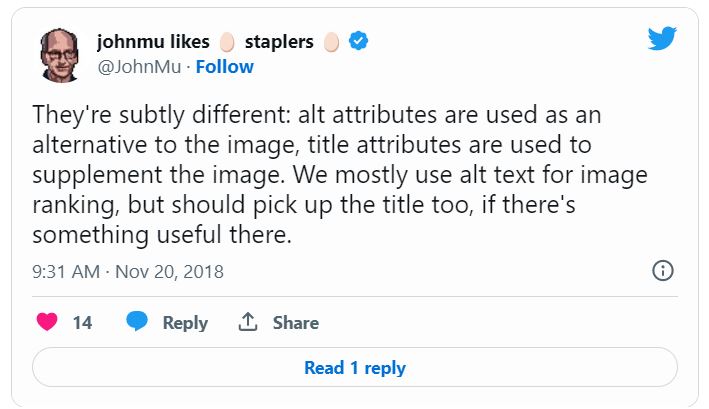This screenshot has width=709, height=409.
Task: Open the tweet info circle icon
Action: pyautogui.click(x=663, y=271)
